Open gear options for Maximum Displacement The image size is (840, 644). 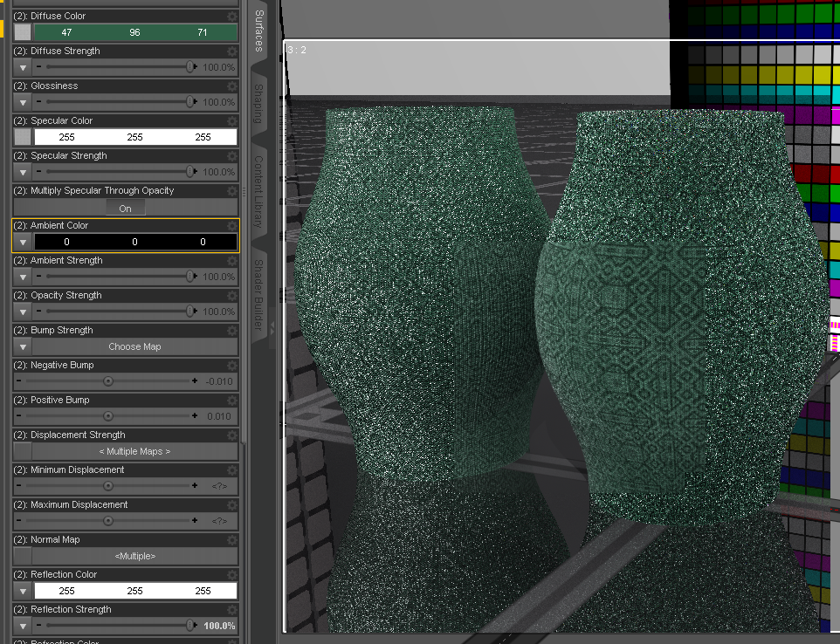232,504
